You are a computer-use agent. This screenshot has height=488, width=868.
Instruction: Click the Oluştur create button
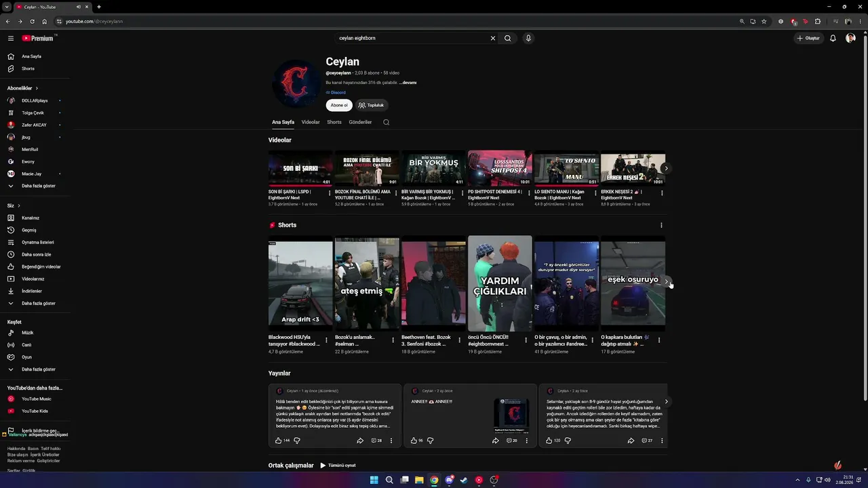click(808, 38)
